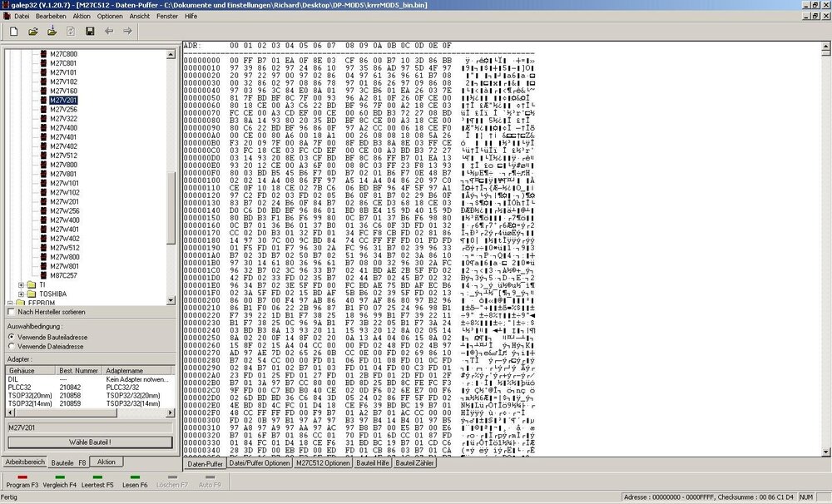Screen dimensions: 832x504
Task: Click the chip icon beside M87C257
Action: [43, 275]
